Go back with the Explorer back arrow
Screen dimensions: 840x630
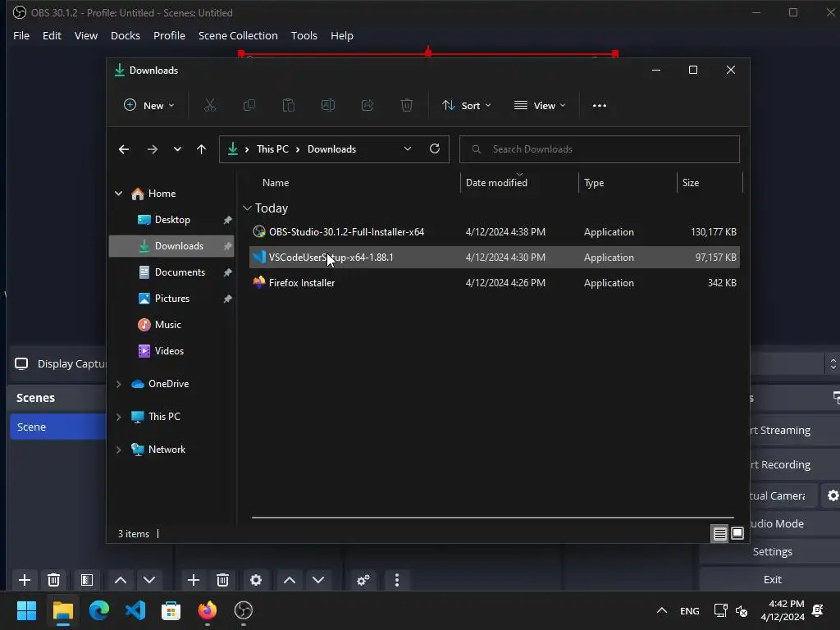click(x=124, y=149)
